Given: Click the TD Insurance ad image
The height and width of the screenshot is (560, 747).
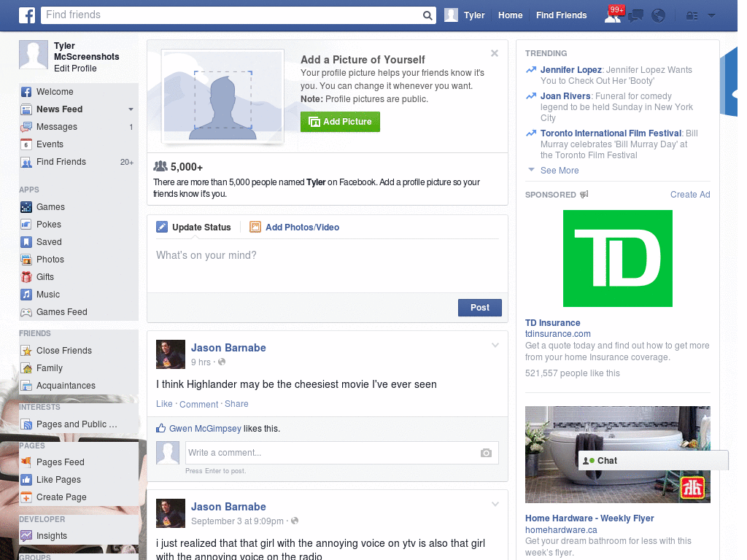Looking at the screenshot, I should (x=617, y=259).
